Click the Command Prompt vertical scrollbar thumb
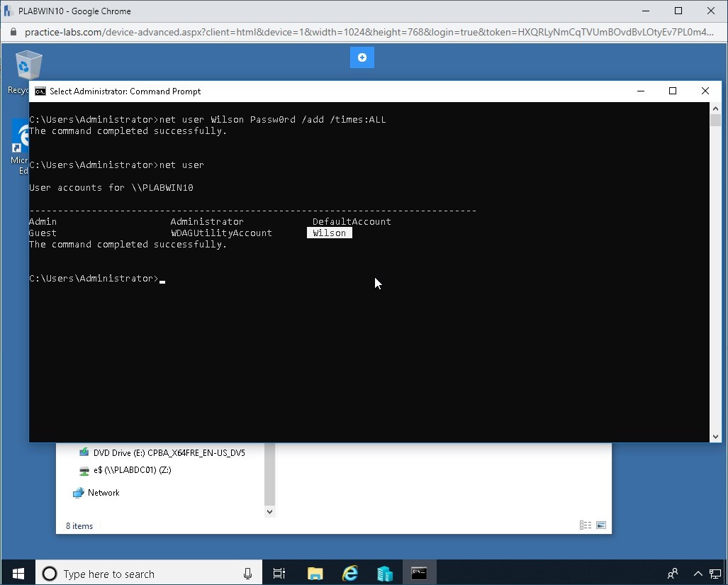 click(715, 120)
